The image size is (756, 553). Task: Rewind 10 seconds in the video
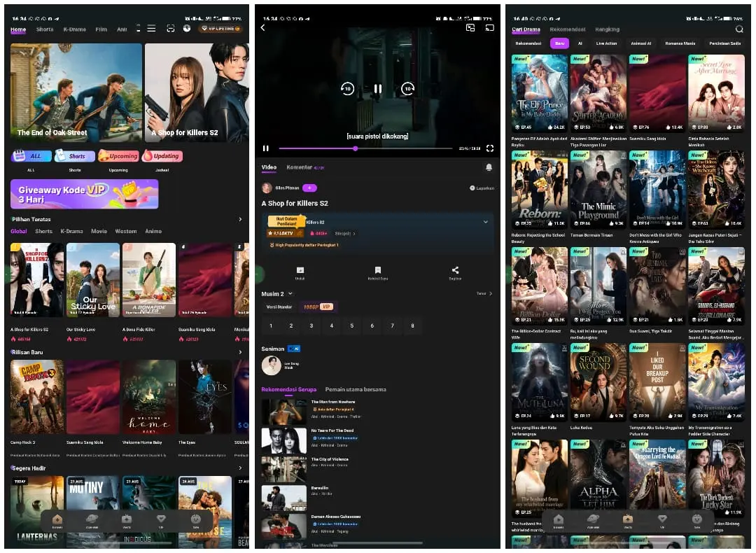click(347, 89)
